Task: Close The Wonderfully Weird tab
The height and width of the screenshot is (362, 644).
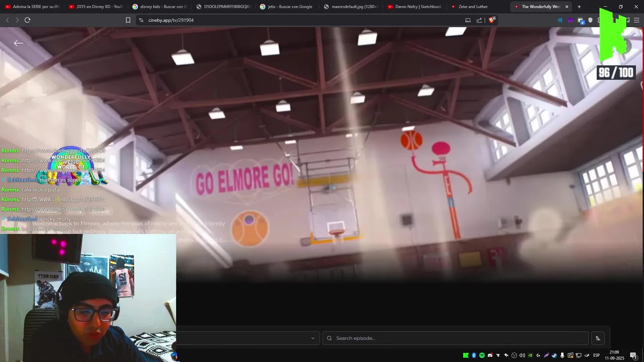Action: [567, 7]
